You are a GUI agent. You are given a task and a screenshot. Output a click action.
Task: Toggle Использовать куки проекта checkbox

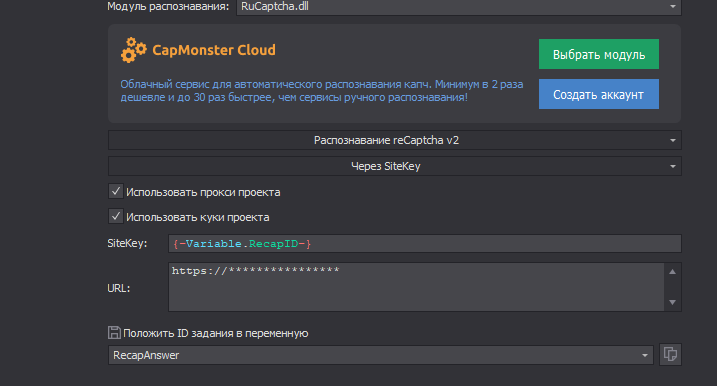pos(116,216)
